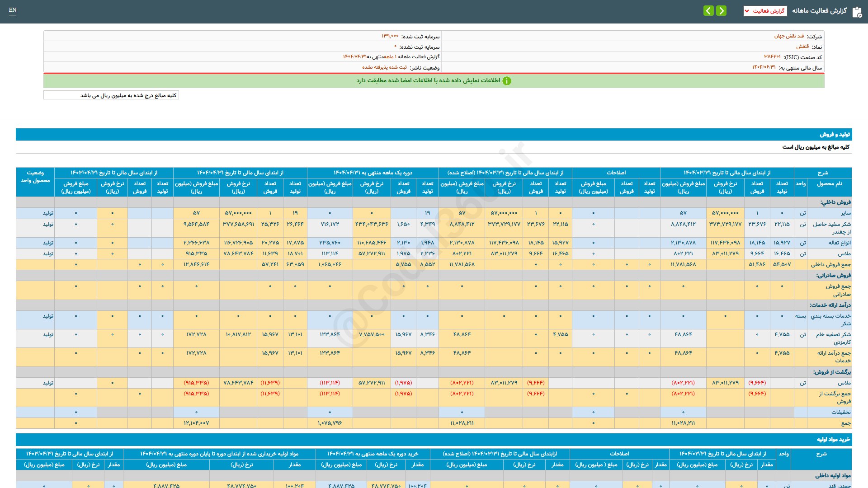Image resolution: width=868 pixels, height=488 pixels.
Task: Select the خدمات بسته بندي شکر row label
Action: [830, 320]
